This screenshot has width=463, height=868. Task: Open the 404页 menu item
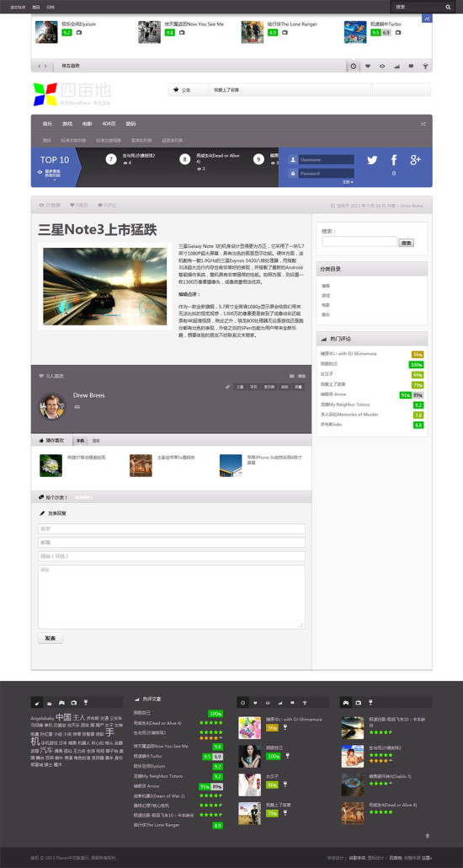coord(109,123)
